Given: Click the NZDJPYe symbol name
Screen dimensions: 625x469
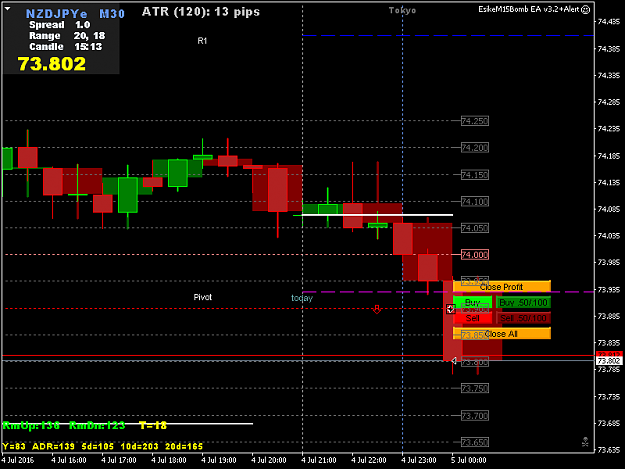Looking at the screenshot, I should 56,14.
